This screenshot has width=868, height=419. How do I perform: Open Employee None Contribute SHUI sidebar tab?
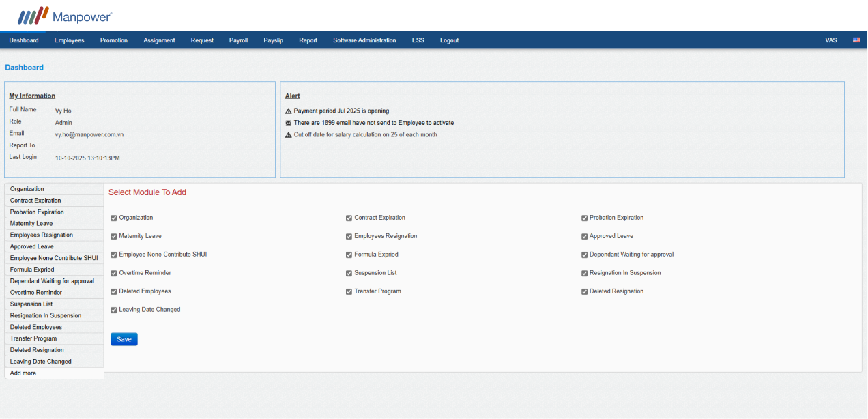[54, 258]
